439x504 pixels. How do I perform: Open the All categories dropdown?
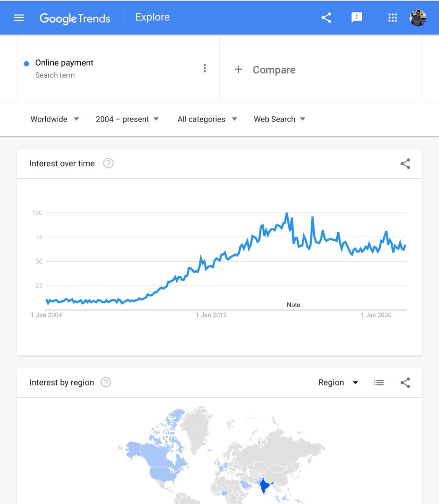[x=207, y=119]
